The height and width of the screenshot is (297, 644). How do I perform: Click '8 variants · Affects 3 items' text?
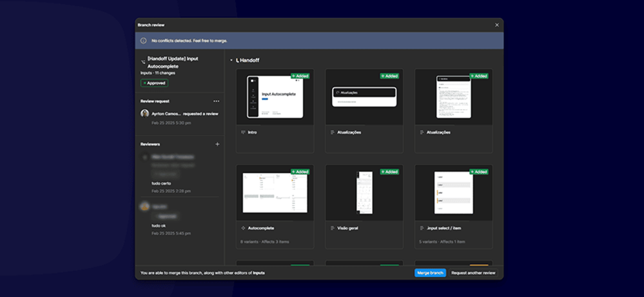click(x=265, y=242)
